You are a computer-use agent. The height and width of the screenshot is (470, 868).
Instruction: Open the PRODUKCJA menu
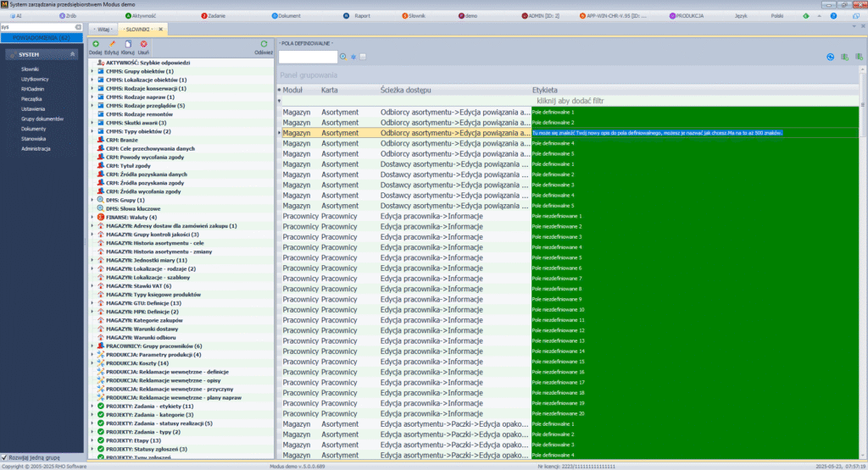coord(687,16)
